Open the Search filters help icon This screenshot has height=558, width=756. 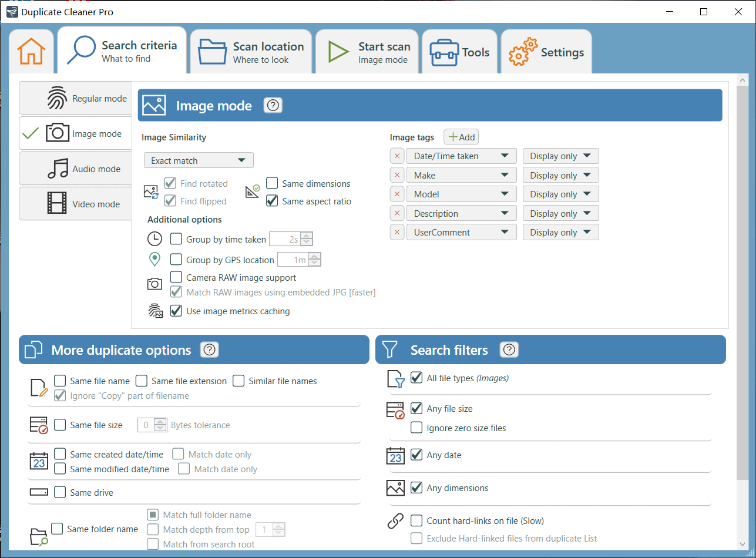click(509, 350)
